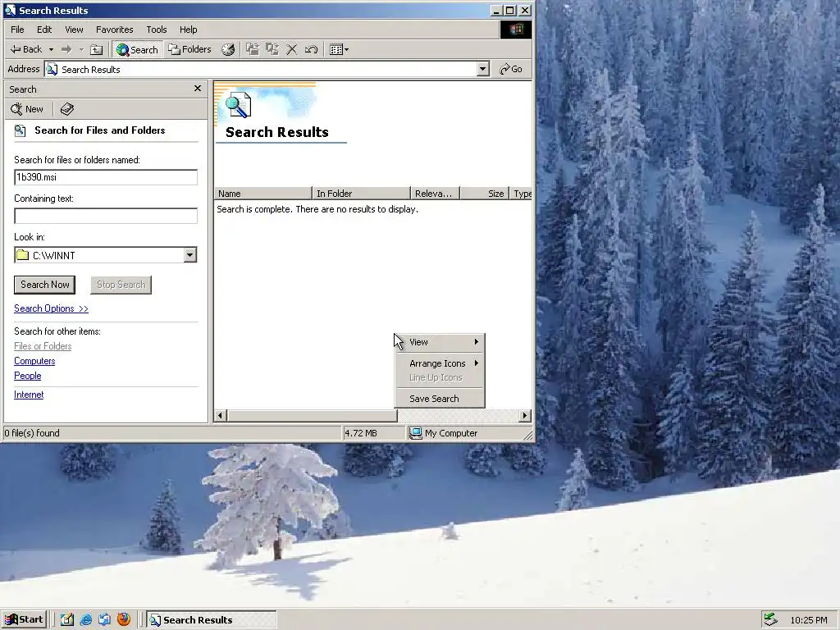This screenshot has width=840, height=630.
Task: Click the Go button
Action: [510, 69]
